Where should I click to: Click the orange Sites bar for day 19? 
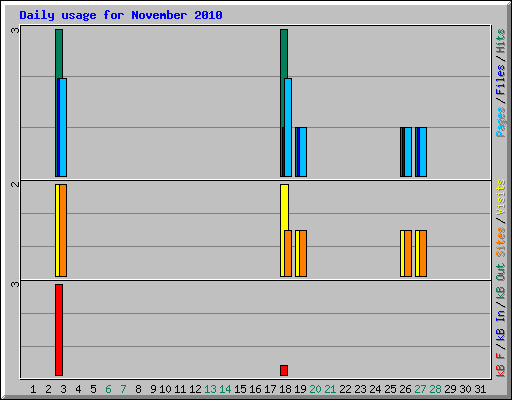[303, 253]
